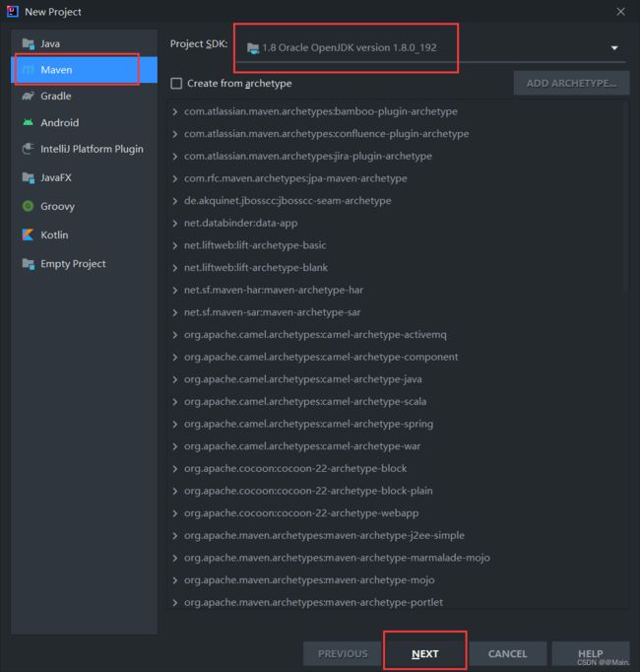Open the Project SDK dropdown arrow
This screenshot has width=640, height=672.
coord(614,48)
